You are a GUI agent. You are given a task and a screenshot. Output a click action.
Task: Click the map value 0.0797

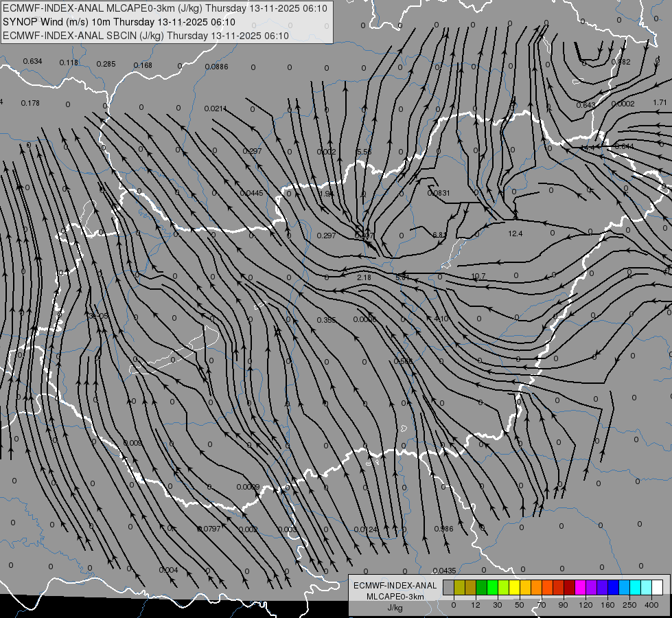click(x=209, y=529)
